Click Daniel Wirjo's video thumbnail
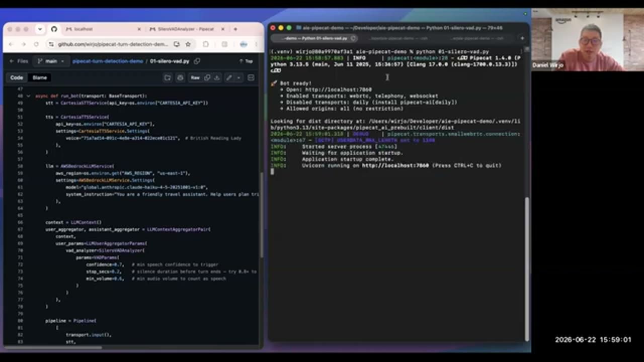 (587, 40)
